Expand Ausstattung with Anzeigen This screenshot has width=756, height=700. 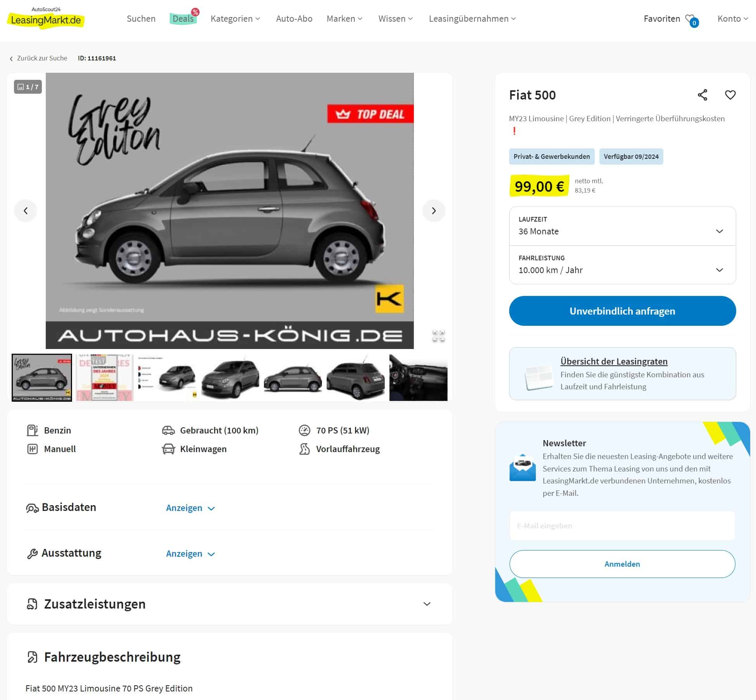[x=190, y=554]
